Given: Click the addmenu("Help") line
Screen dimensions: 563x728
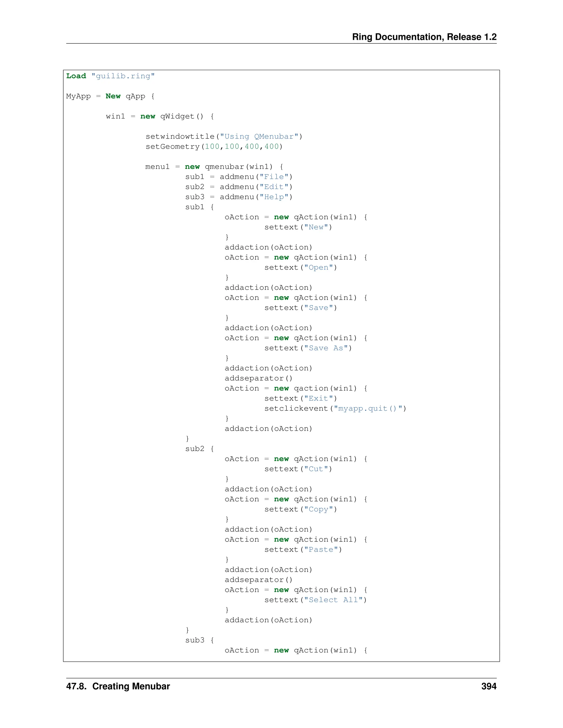Looking at the screenshot, I should (239, 197).
